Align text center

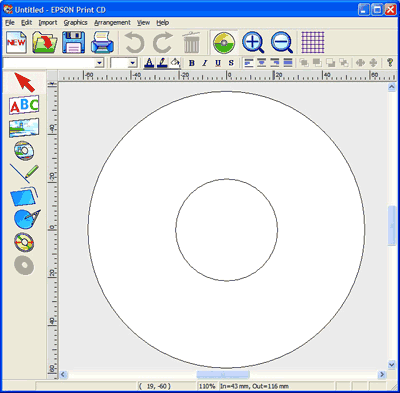pyautogui.click(x=262, y=63)
